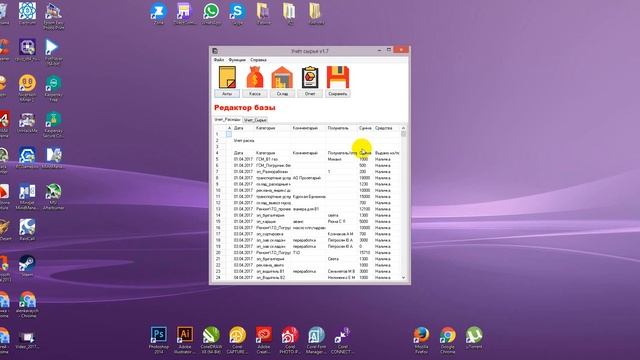The height and width of the screenshot is (360, 640).
Task: Click the warehouse Склад icon
Action: (282, 77)
